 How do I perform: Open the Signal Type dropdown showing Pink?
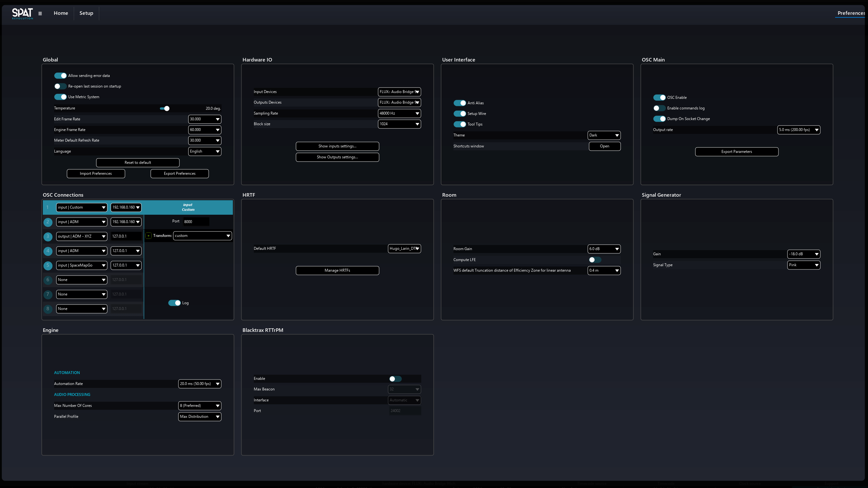804,265
